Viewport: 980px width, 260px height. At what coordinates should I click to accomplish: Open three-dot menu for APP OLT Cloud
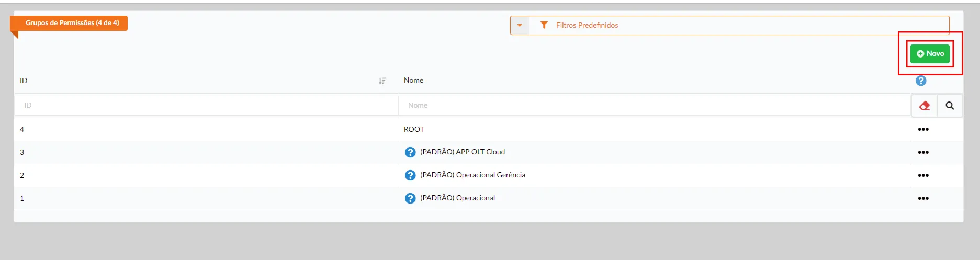[923, 152]
